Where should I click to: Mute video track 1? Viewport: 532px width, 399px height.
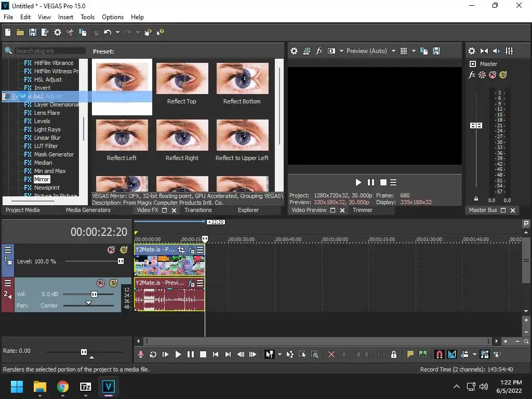pyautogui.click(x=111, y=250)
